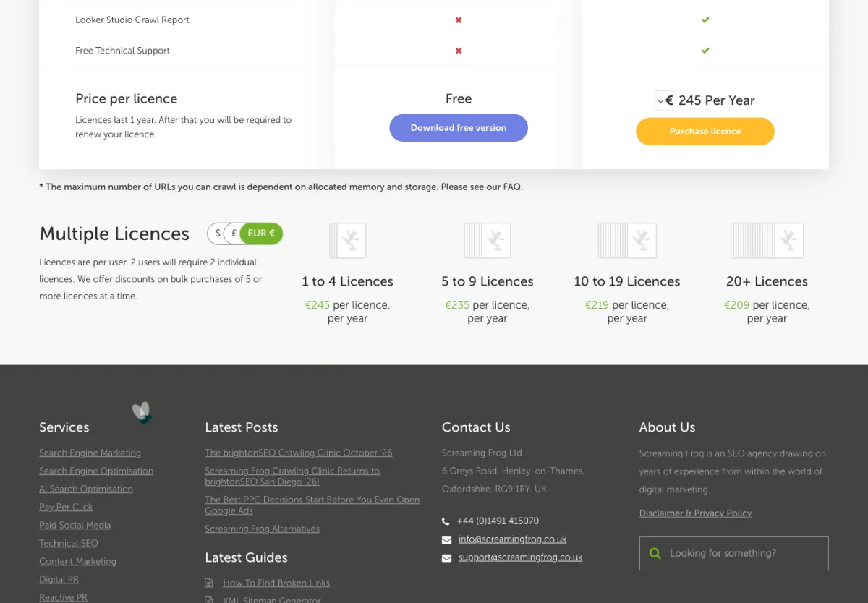Click green tick for Looker Studio Crawl Report
This screenshot has height=603, width=868.
[x=705, y=20]
